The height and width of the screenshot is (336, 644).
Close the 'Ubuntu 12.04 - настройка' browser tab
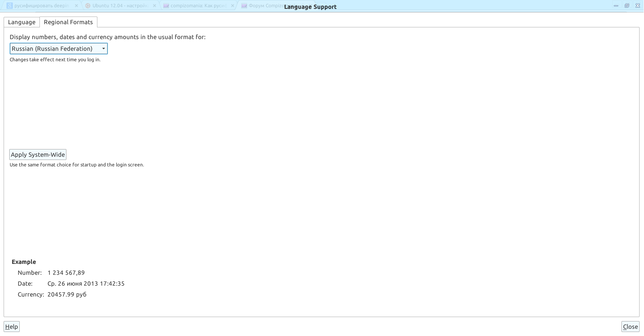point(155,6)
